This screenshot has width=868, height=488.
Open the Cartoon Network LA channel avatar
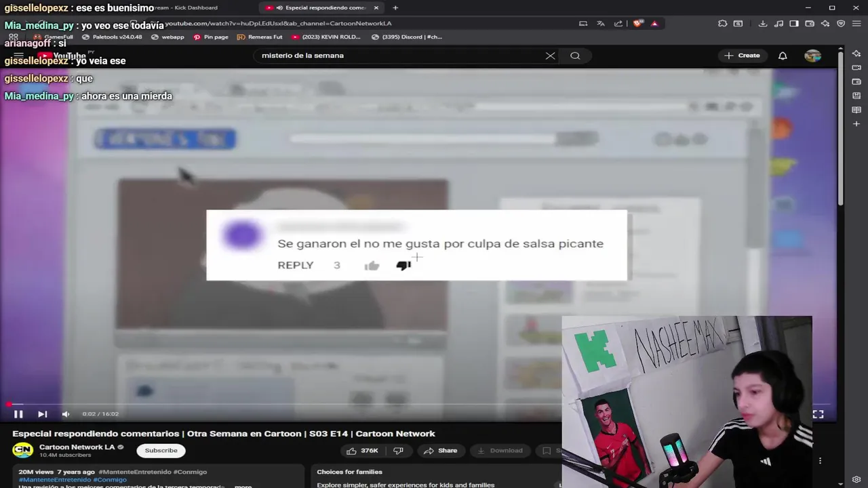click(23, 450)
